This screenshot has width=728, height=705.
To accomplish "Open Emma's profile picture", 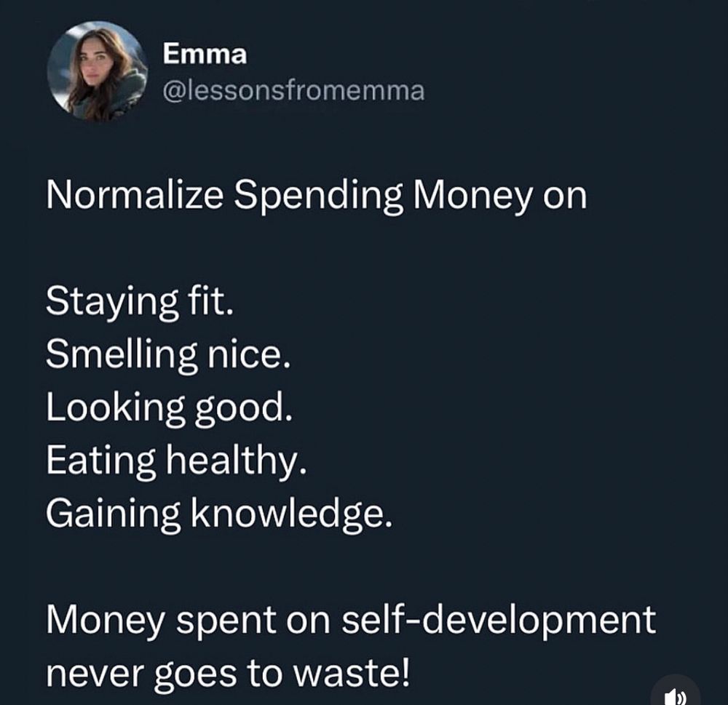I will coord(98,71).
